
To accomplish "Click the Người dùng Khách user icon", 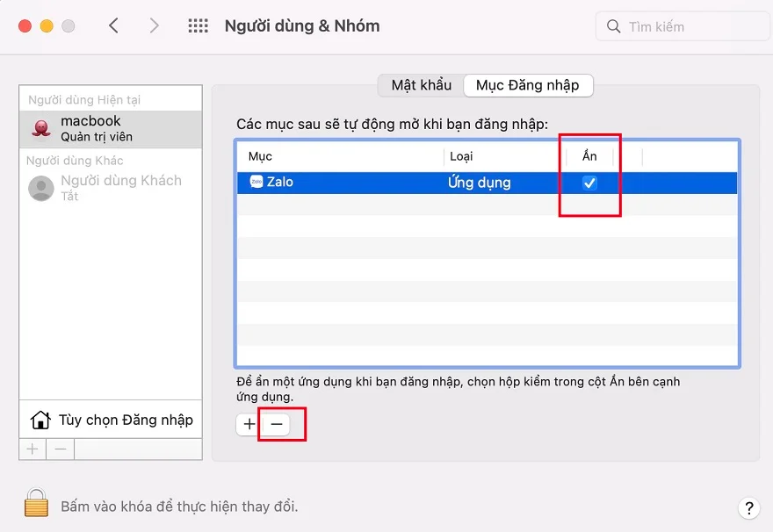I will 40,188.
